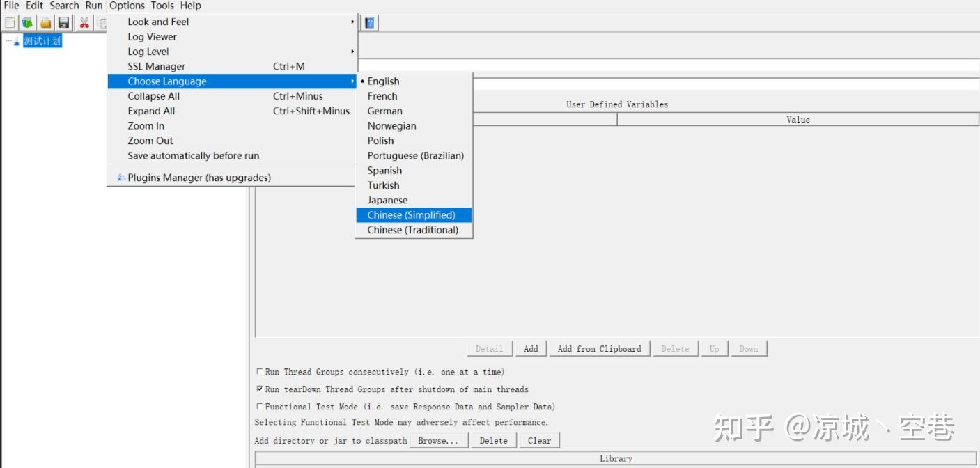Image resolution: width=980 pixels, height=468 pixels.
Task: Expand the Look and Feel submenu
Action: click(x=231, y=22)
